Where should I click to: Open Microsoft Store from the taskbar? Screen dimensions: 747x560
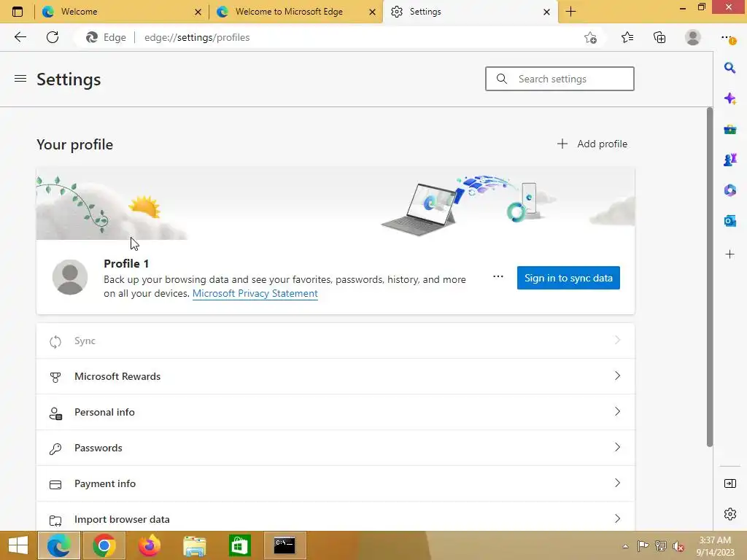tap(239, 545)
